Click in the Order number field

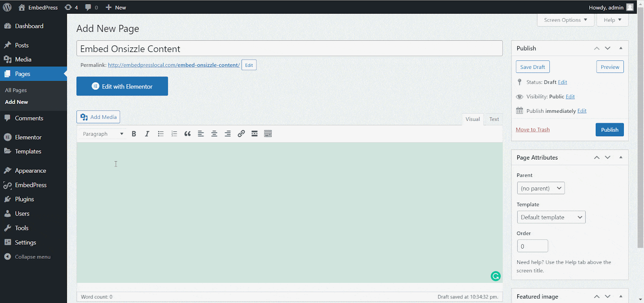533,246
